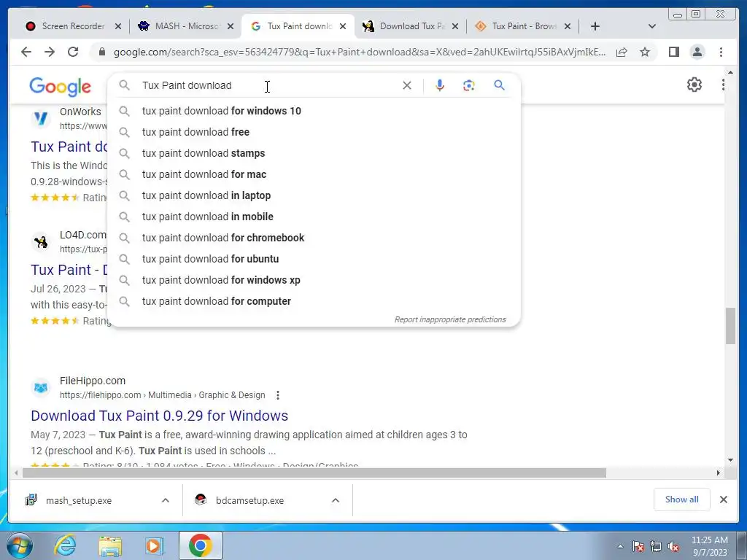The width and height of the screenshot is (747, 560).
Task: Click the horizontal scrollbar thumb
Action: click(x=314, y=472)
